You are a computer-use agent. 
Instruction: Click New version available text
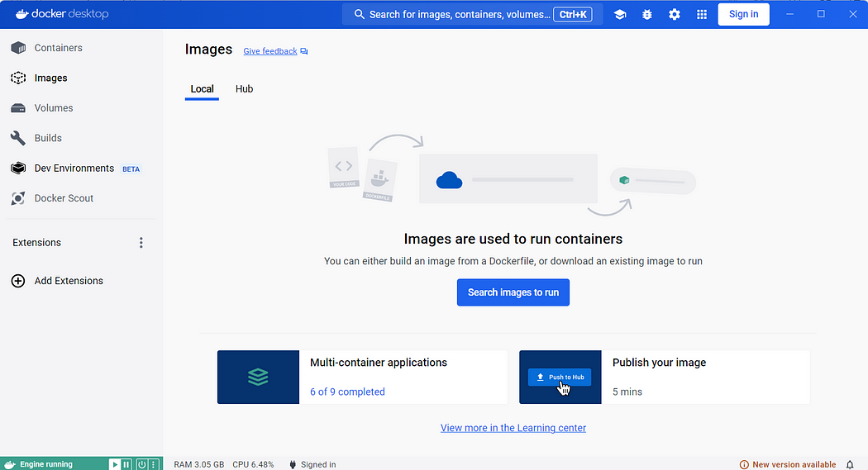pyautogui.click(x=794, y=464)
